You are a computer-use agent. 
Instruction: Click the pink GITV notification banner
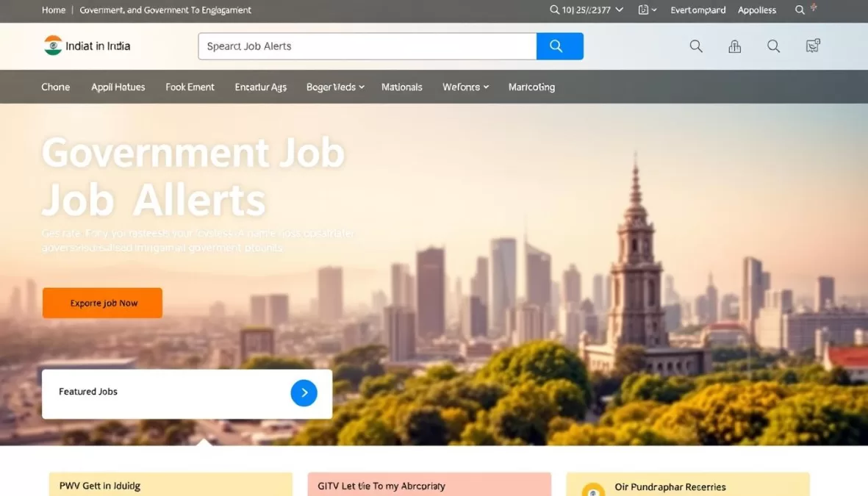coord(429,484)
